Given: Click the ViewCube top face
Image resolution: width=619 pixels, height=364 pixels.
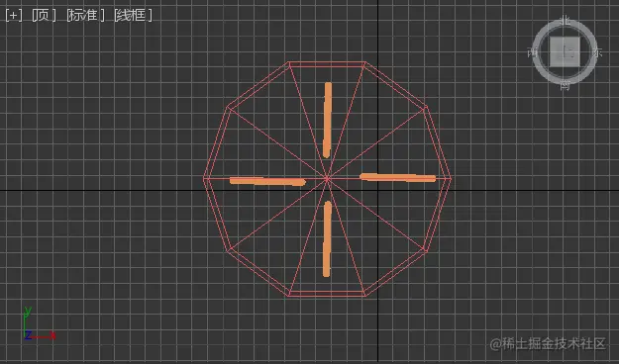Looking at the screenshot, I should click(x=565, y=52).
